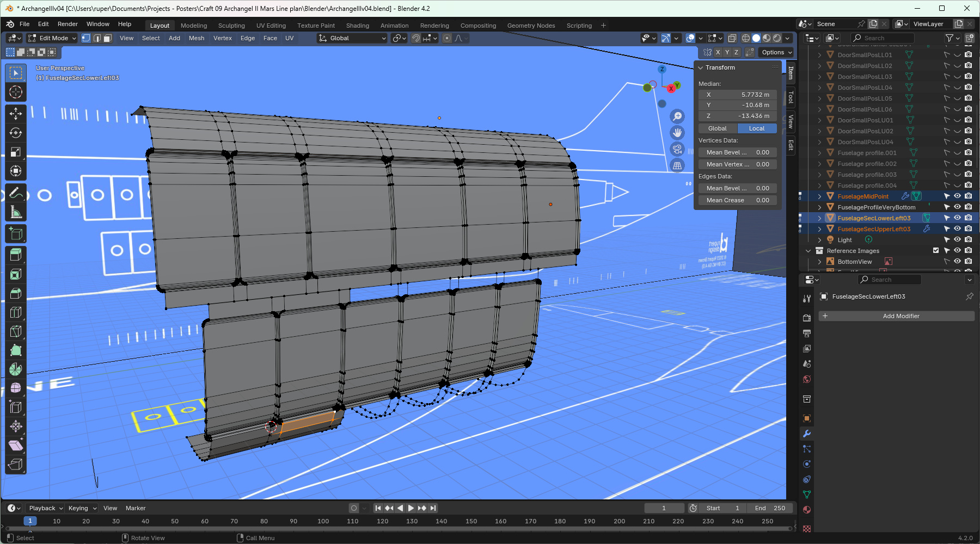This screenshot has height=544, width=980.
Task: Select the Bevel tool
Action: (x=16, y=293)
